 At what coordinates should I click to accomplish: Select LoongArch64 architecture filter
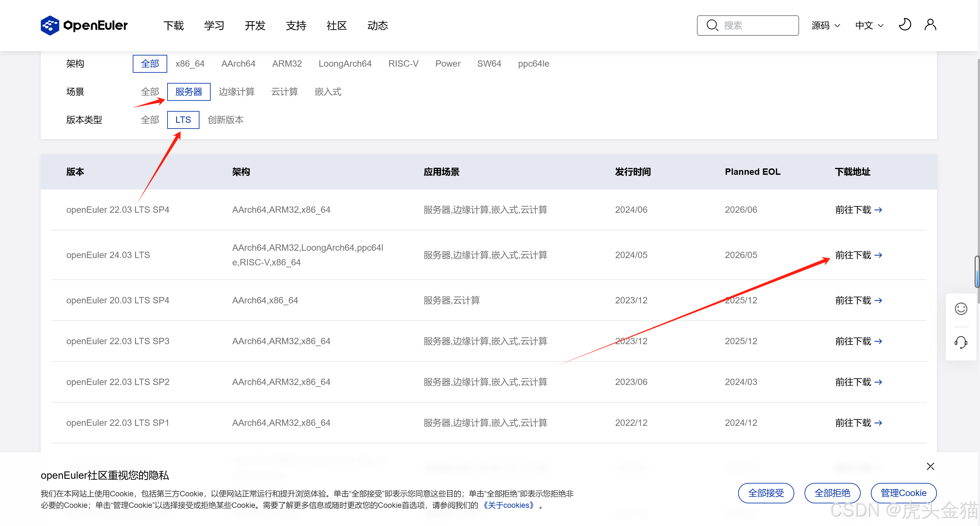click(345, 63)
